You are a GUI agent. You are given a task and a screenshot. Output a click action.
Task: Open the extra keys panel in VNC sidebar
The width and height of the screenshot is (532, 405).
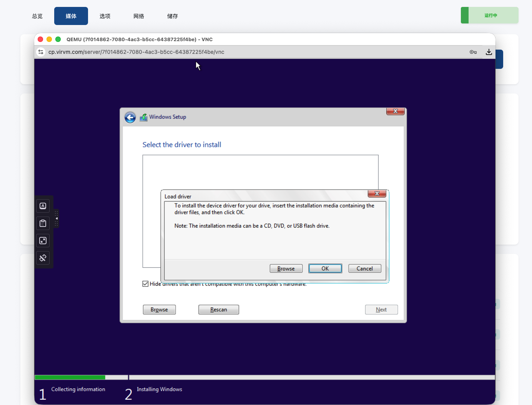(43, 206)
